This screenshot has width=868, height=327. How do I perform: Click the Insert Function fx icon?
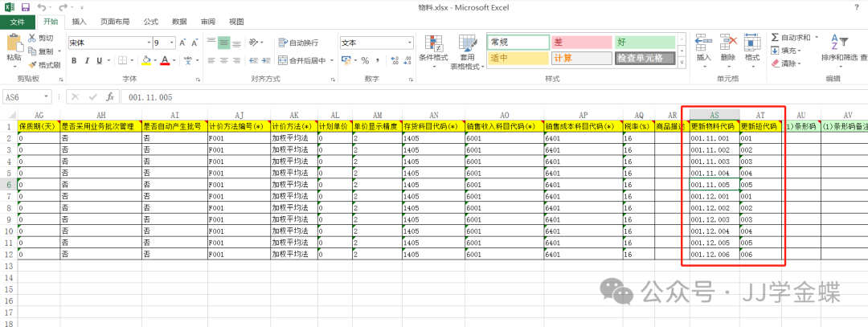point(111,96)
